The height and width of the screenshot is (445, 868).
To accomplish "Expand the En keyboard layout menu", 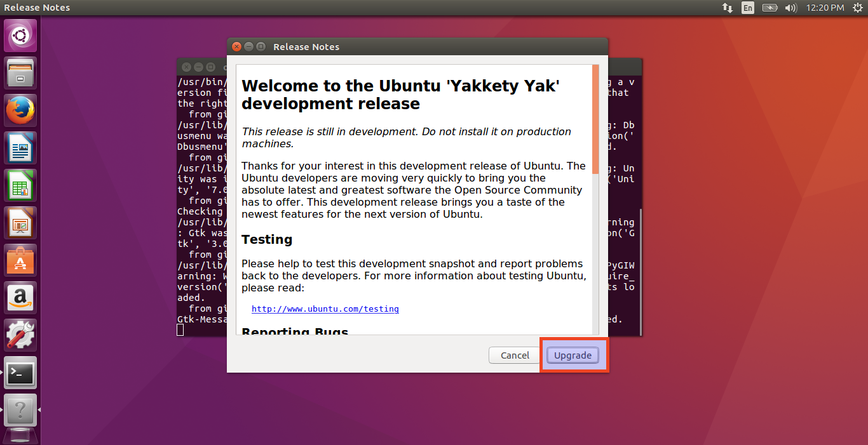I will (x=748, y=8).
